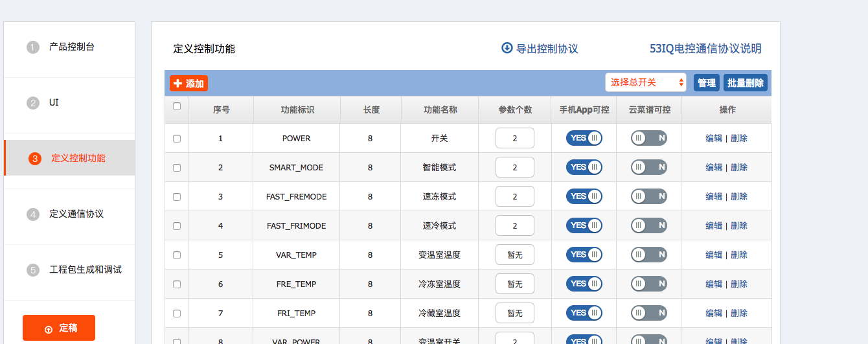Image resolution: width=868 pixels, height=344 pixels.
Task: Click the upload icon on 定稿 button
Action: [x=49, y=329]
